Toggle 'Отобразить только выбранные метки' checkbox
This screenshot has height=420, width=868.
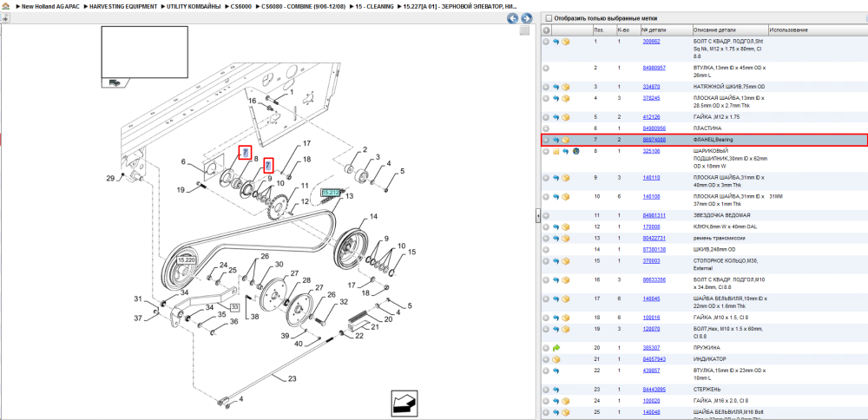(548, 18)
